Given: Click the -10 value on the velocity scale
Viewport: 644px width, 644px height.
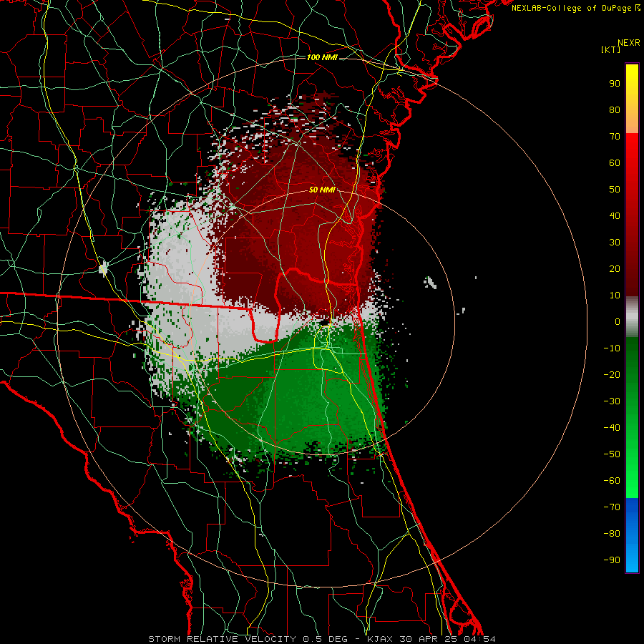Looking at the screenshot, I should [x=612, y=348].
